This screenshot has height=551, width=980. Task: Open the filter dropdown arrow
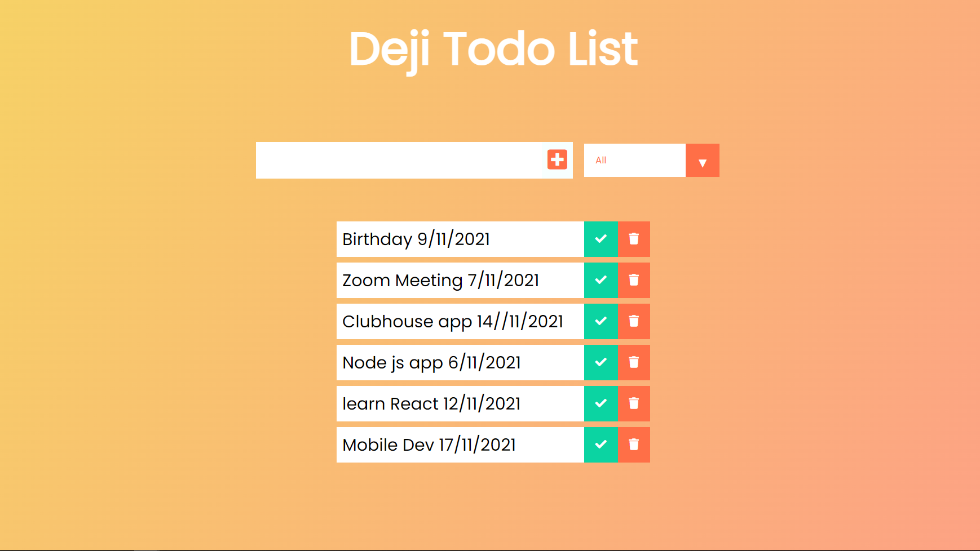703,161
